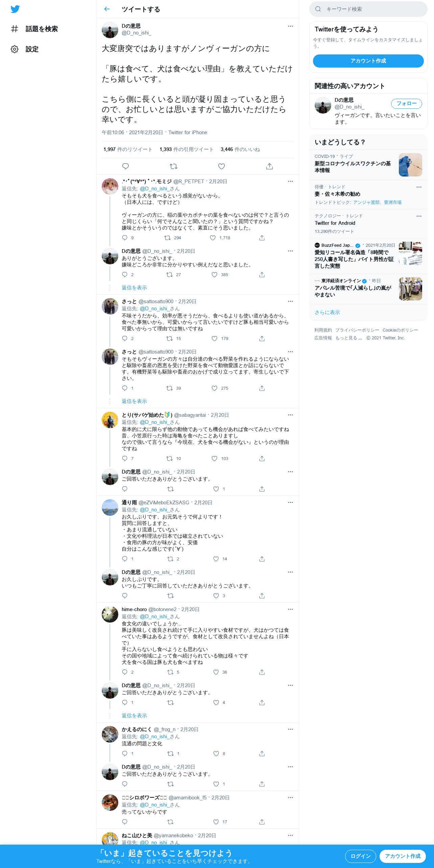Like the main tweet with heart icon
Screen dimensions: 434x868
pos(221,166)
